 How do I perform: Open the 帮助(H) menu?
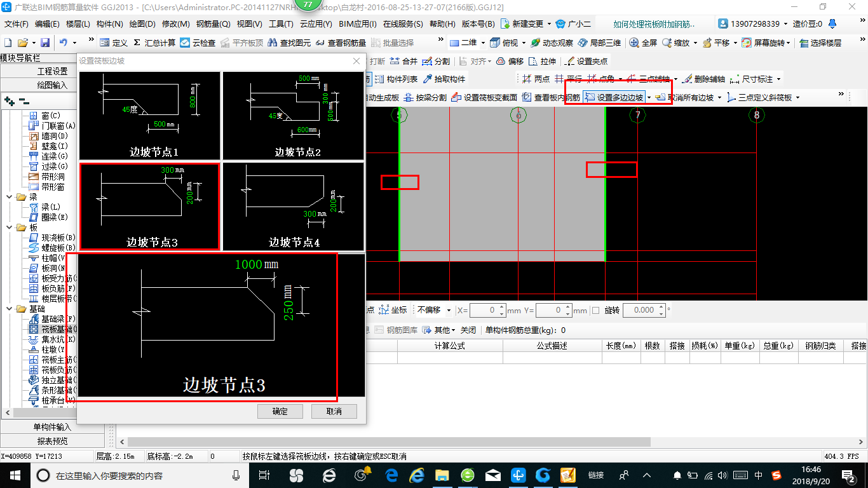pyautogui.click(x=442, y=24)
